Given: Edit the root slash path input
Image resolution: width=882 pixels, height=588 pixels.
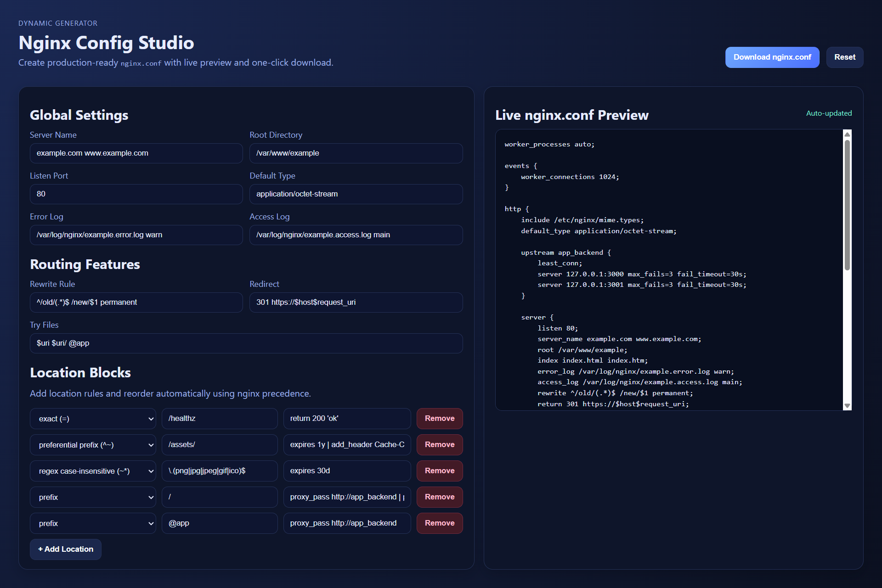Looking at the screenshot, I should [220, 497].
